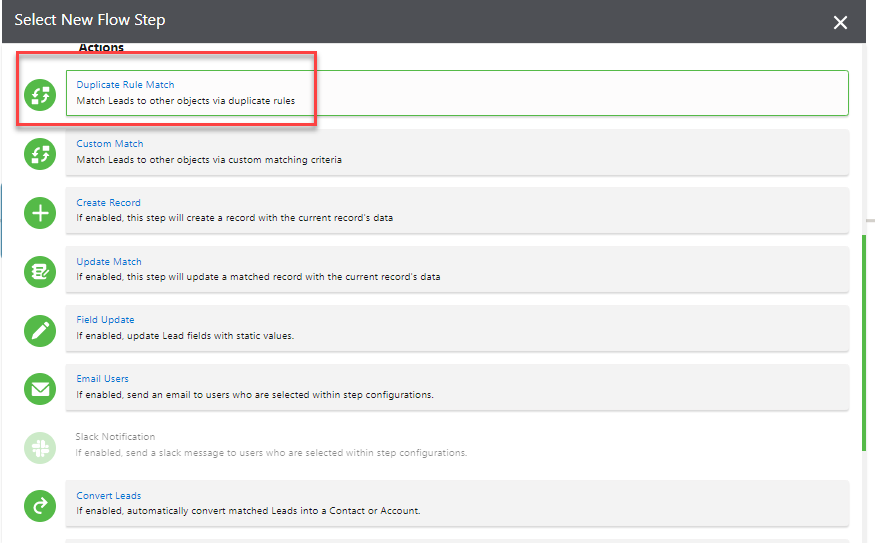
Task: Click description about creating a record with current data
Action: point(235,218)
